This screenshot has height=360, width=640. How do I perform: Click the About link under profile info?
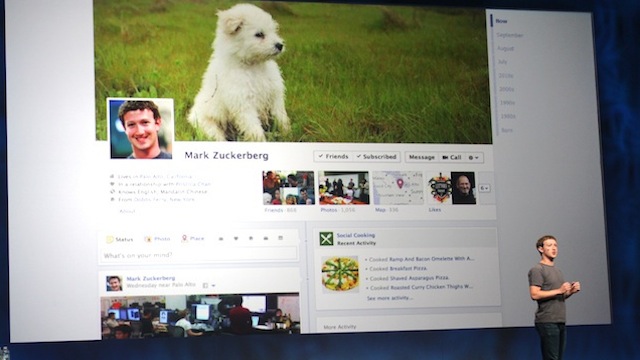click(127, 211)
